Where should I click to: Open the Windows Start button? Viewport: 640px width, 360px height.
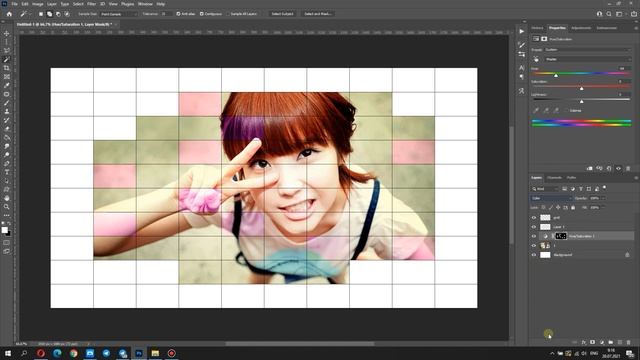point(8,353)
